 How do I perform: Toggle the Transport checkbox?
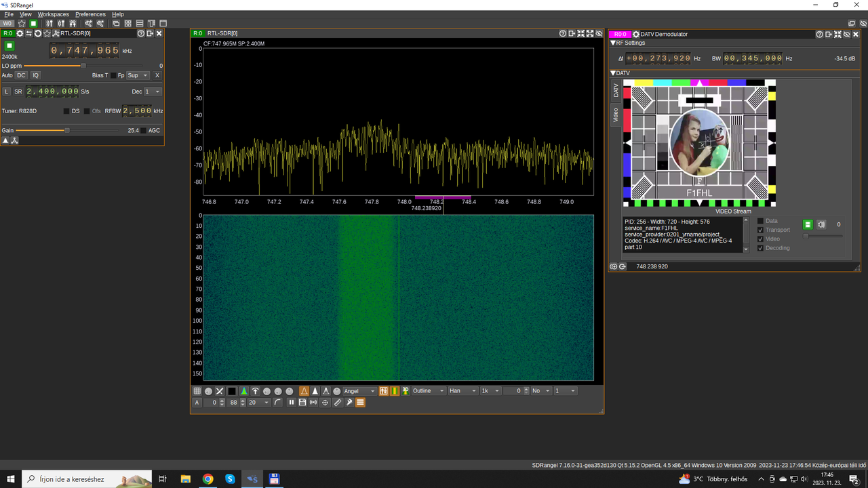click(760, 230)
